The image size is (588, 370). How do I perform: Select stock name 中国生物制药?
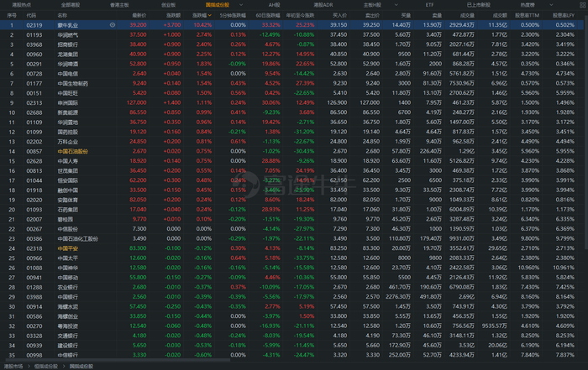[73, 84]
